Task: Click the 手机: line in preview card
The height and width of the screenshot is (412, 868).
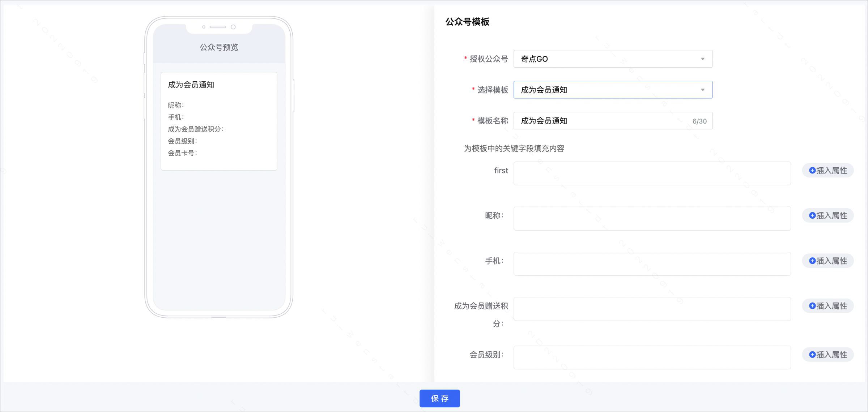Action: coord(176,117)
